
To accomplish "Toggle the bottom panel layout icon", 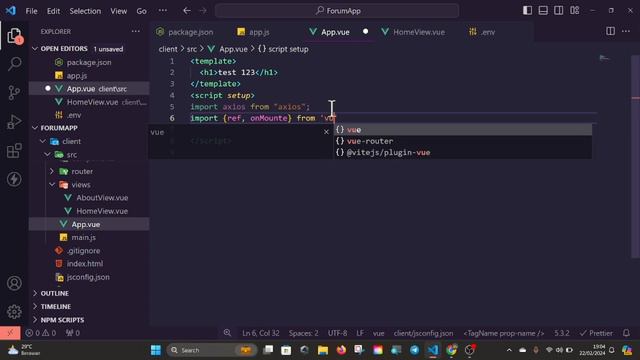I will tap(543, 11).
